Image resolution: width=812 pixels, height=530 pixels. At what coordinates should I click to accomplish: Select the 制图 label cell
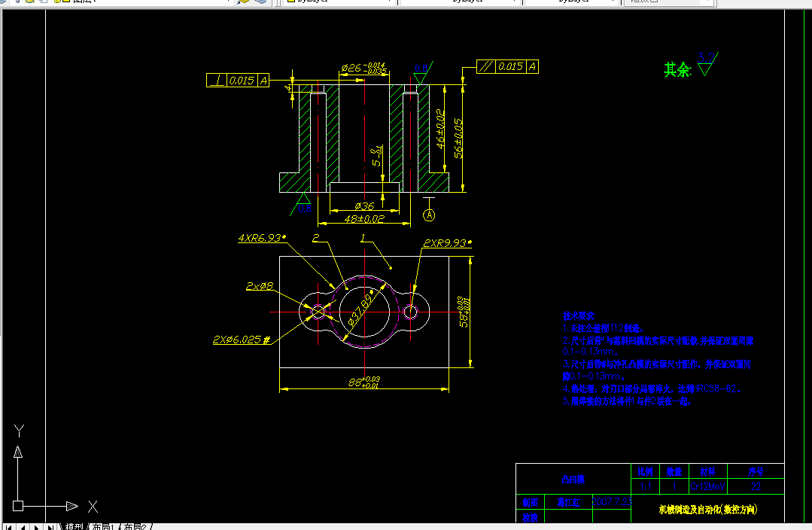point(530,502)
